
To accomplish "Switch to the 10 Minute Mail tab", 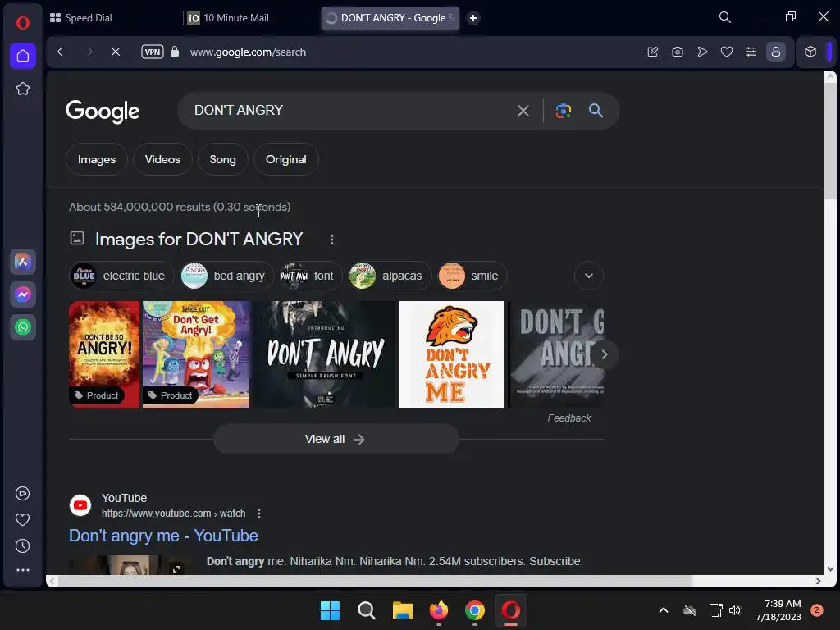I will pos(251,18).
